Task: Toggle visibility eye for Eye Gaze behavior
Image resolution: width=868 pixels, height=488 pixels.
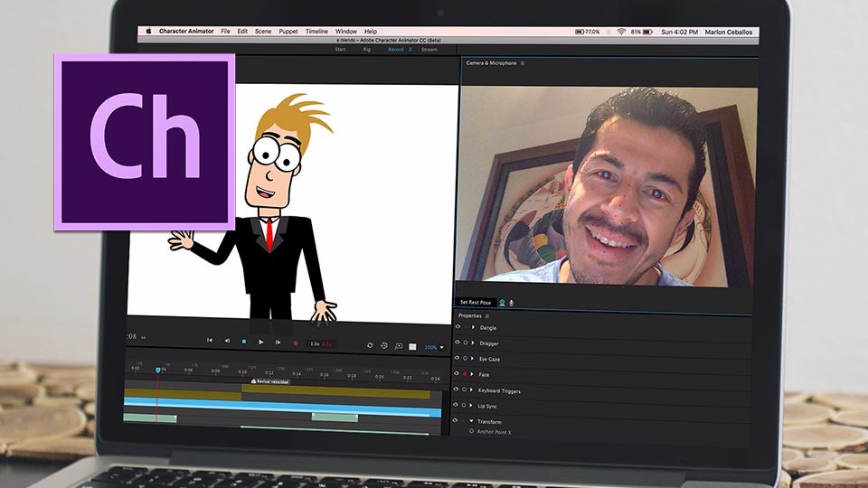Action: (x=457, y=358)
